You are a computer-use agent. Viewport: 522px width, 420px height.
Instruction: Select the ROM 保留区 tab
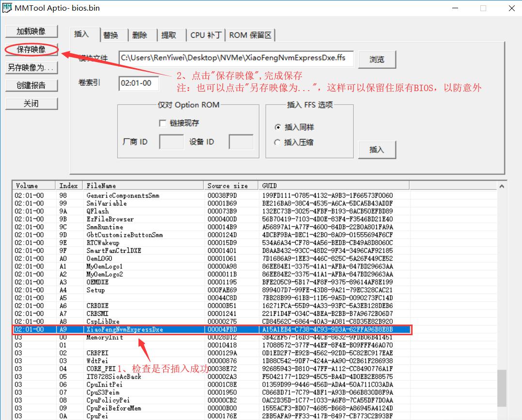[248, 34]
